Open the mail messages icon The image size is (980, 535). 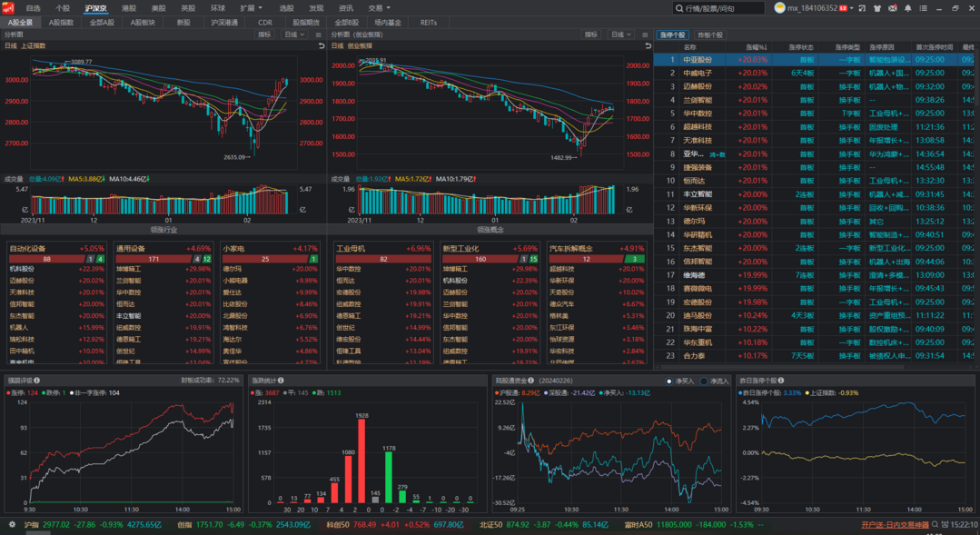(x=893, y=8)
